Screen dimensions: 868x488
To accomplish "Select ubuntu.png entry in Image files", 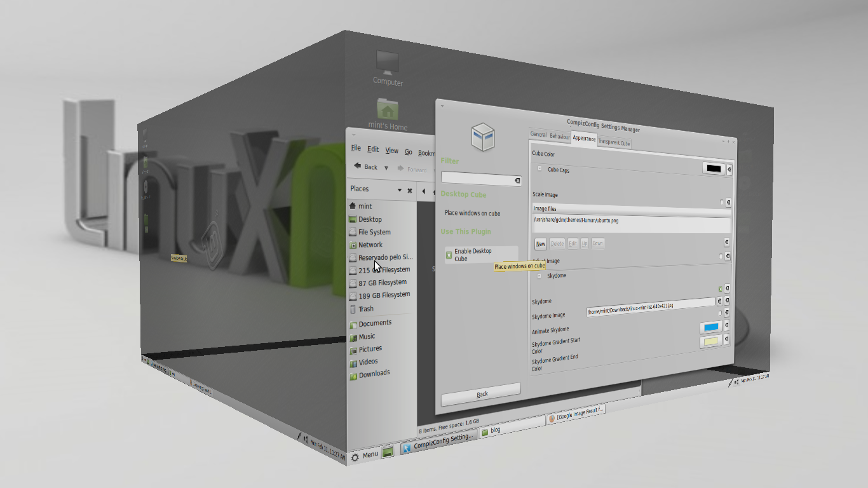I will tap(576, 220).
